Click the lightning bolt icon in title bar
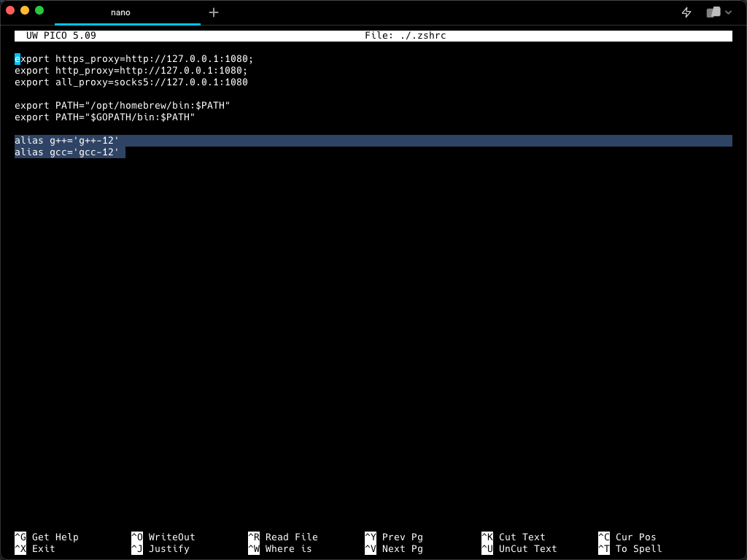The width and height of the screenshot is (747, 560). (686, 12)
